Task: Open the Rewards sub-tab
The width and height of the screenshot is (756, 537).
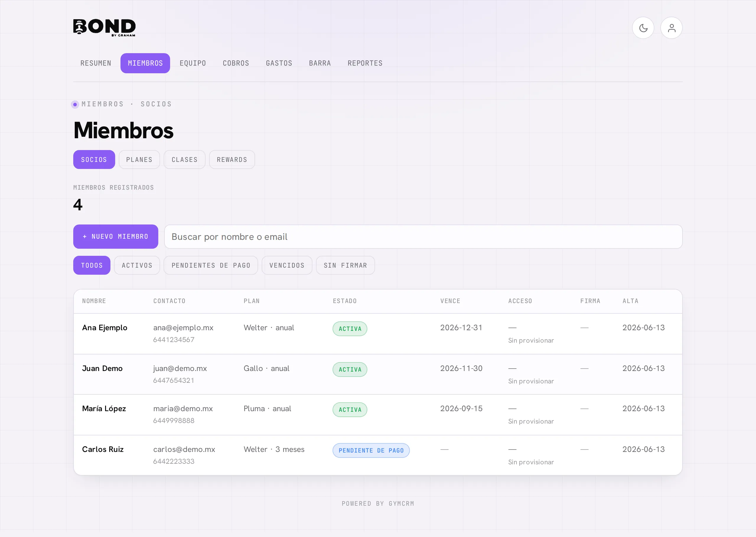Action: (232, 160)
